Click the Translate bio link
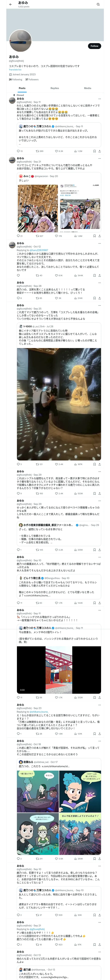Image resolution: width=110 pixels, height=980 pixels. pos(15,70)
